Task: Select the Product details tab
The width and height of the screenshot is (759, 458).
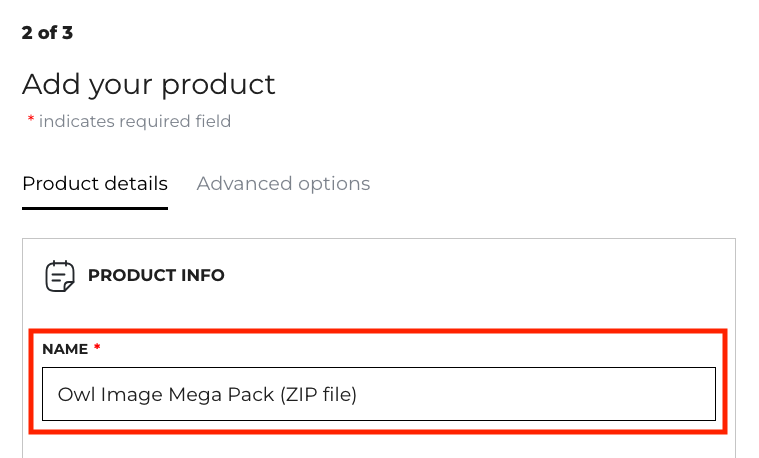Action: point(95,184)
